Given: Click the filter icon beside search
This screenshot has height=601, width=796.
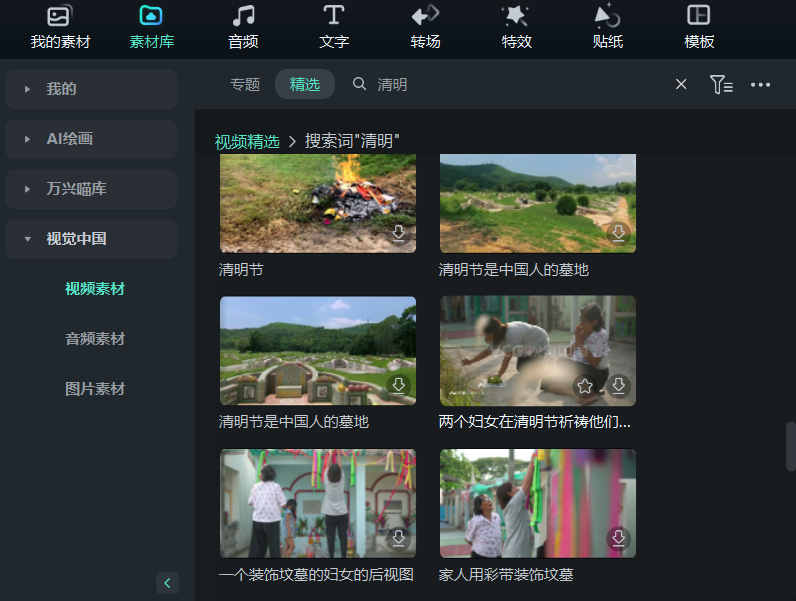Looking at the screenshot, I should (720, 85).
